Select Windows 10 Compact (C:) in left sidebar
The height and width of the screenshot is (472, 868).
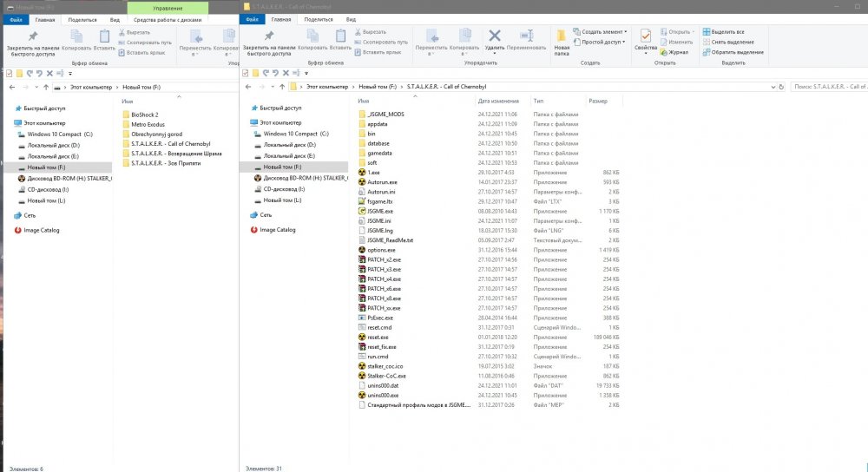[x=60, y=134]
